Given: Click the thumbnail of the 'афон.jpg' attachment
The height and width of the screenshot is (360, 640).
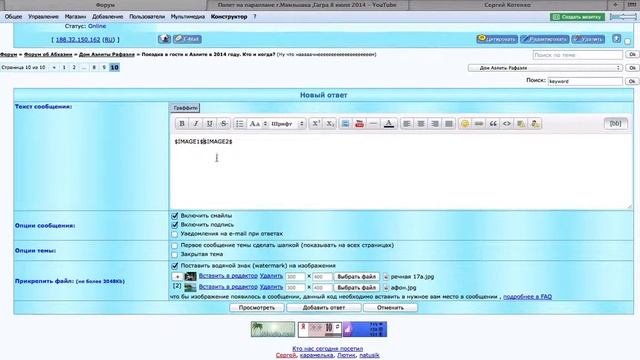Looking at the screenshot, I should (190, 287).
